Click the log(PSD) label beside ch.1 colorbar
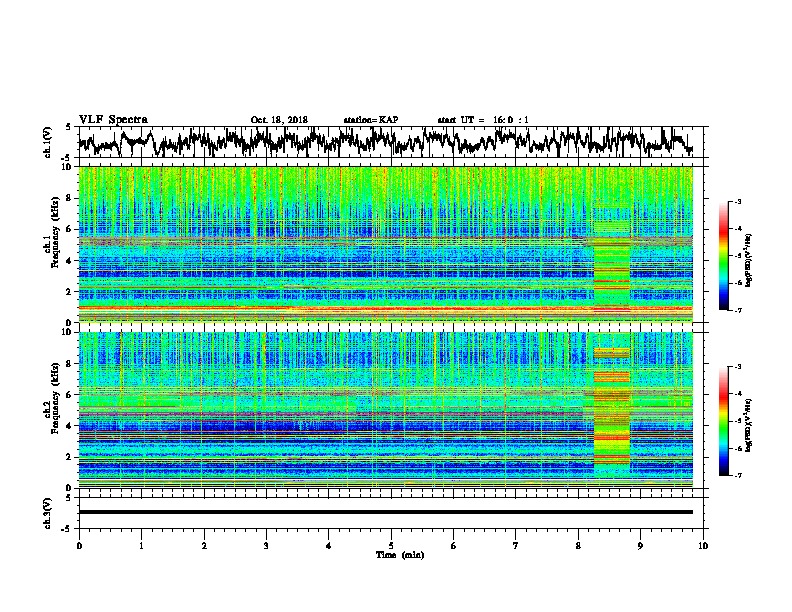The image size is (792, 612). 748,260
